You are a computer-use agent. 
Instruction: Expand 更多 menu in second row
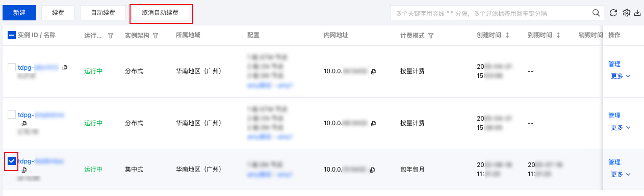coord(621,127)
